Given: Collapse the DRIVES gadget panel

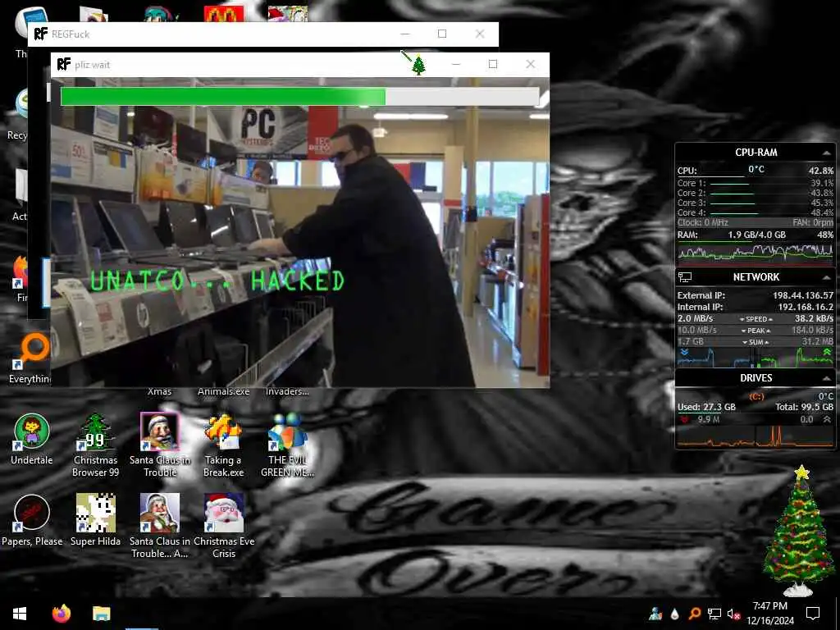Looking at the screenshot, I should coord(827,378).
